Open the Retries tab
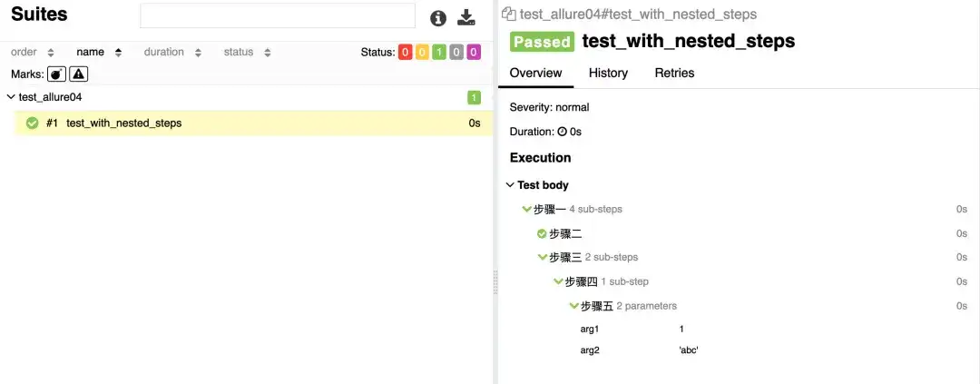This screenshot has height=384, width=980. pos(674,73)
